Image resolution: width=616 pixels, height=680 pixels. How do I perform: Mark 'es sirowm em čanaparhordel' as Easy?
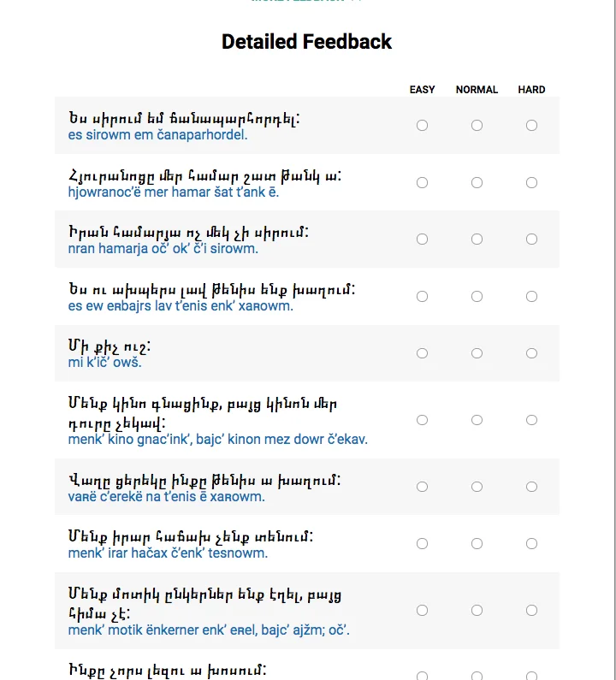click(422, 126)
